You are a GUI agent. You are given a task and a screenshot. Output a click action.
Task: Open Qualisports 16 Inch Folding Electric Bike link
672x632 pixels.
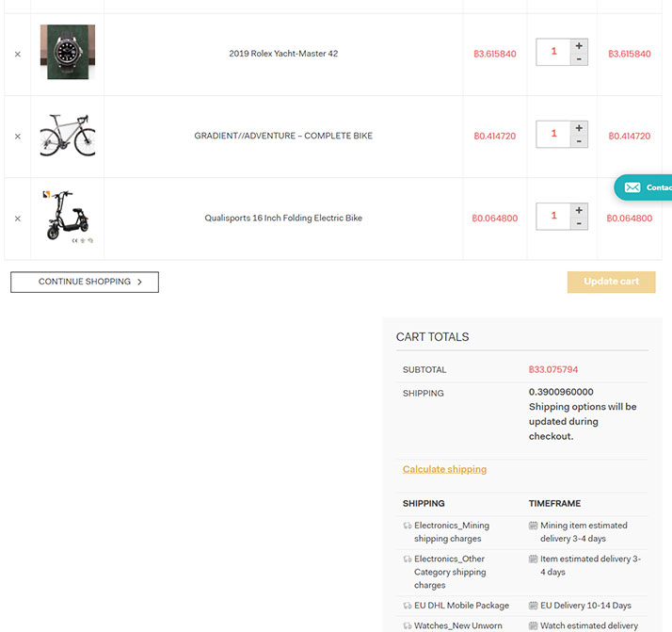pyautogui.click(x=283, y=218)
